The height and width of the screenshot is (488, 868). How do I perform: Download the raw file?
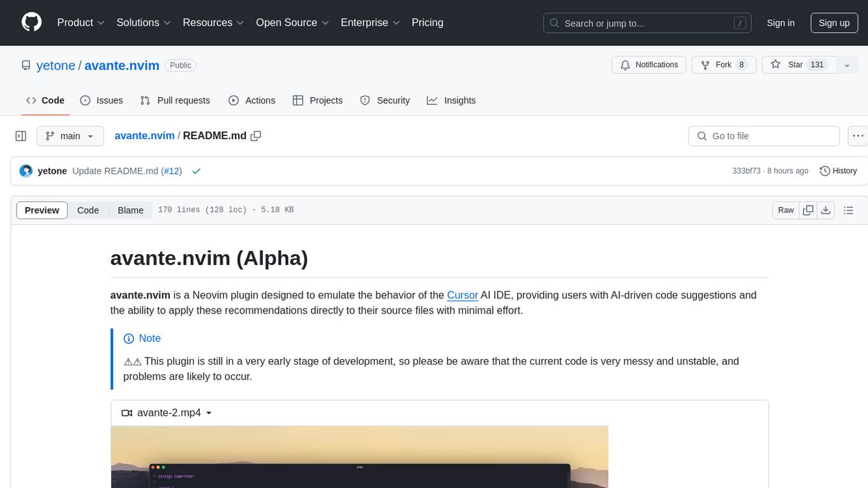pyautogui.click(x=826, y=210)
